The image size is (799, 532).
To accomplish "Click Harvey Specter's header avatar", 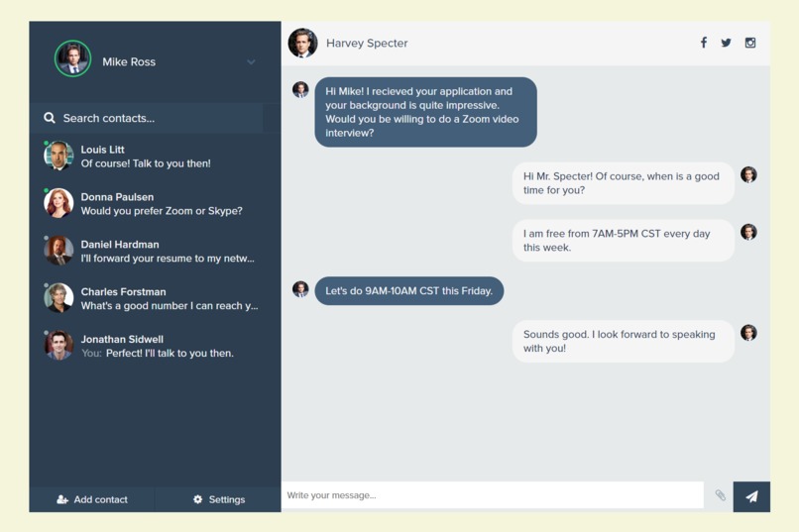I will coord(302,43).
